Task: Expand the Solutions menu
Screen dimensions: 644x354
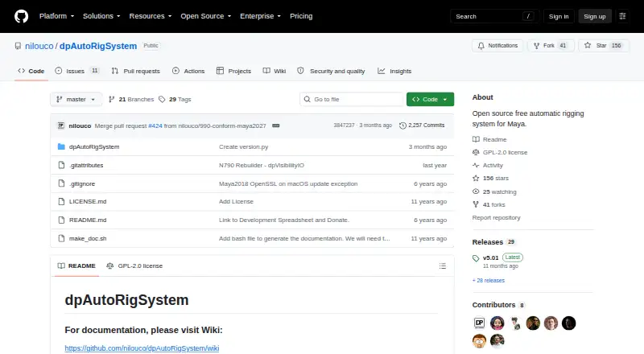Action: pyautogui.click(x=101, y=16)
